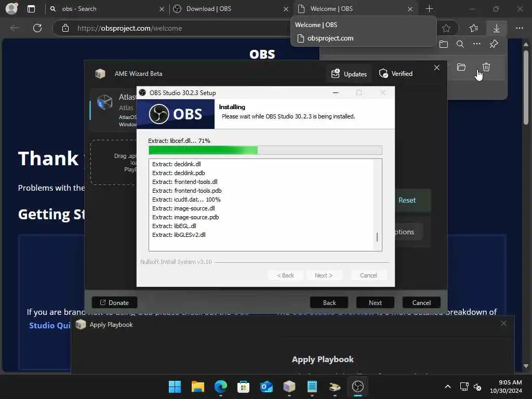Image resolution: width=532 pixels, height=399 pixels.
Task: Select log line 'Extract: libEGL.dll'
Action: pyautogui.click(x=174, y=226)
